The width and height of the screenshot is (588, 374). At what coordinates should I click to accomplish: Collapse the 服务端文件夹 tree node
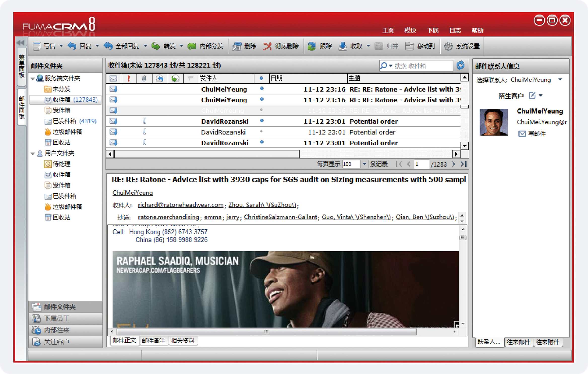32,79
